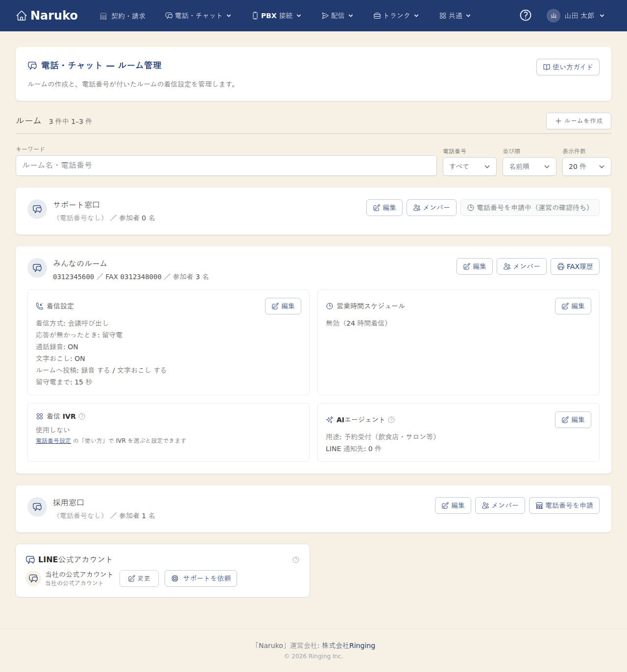The height and width of the screenshot is (672, 627).
Task: Click the 当社の公式アカウント avatar icon
Action: point(33,578)
